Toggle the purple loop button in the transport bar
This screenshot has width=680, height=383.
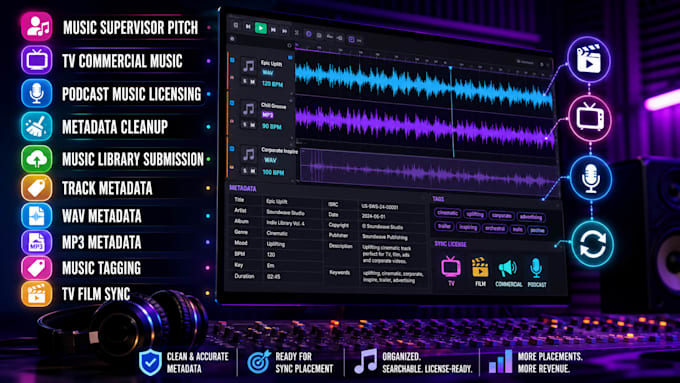point(309,33)
